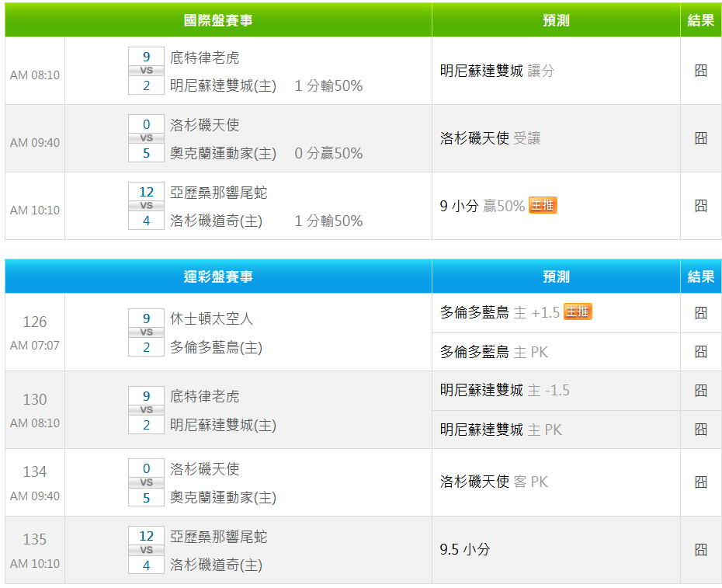Click the 主推 badge beside 9 小分 贏50%
The width and height of the screenshot is (722, 588).
click(543, 205)
